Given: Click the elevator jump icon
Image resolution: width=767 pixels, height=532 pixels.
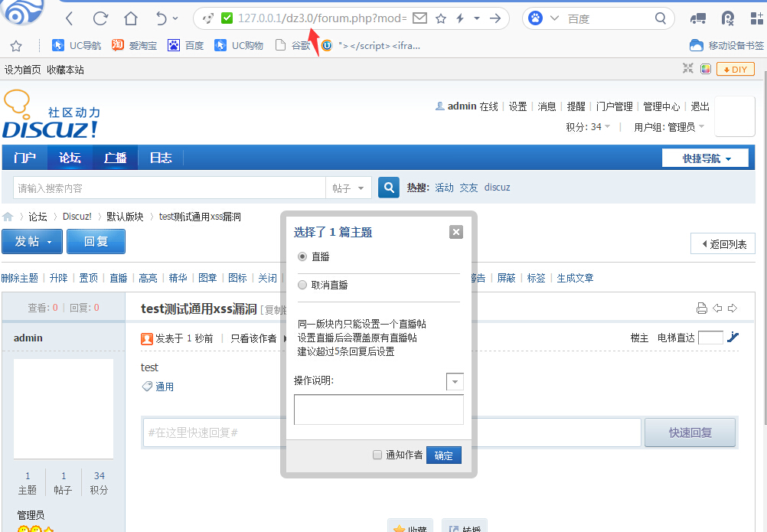Looking at the screenshot, I should coord(733,337).
